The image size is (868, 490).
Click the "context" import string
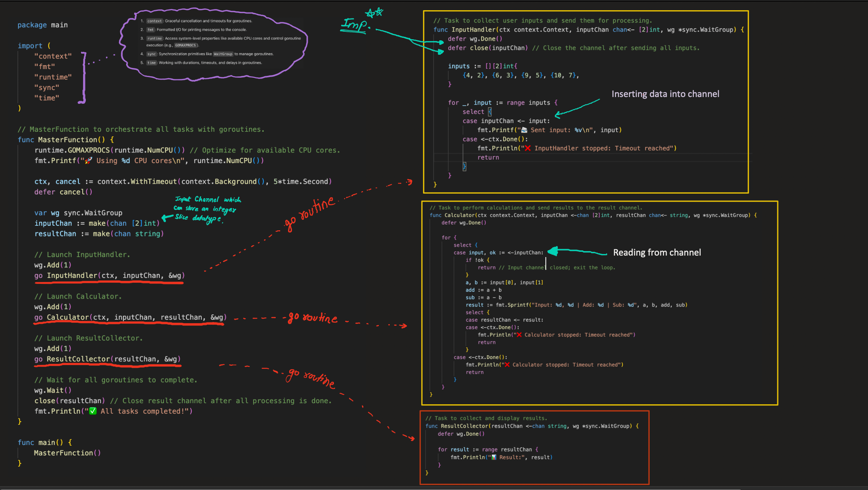click(53, 56)
